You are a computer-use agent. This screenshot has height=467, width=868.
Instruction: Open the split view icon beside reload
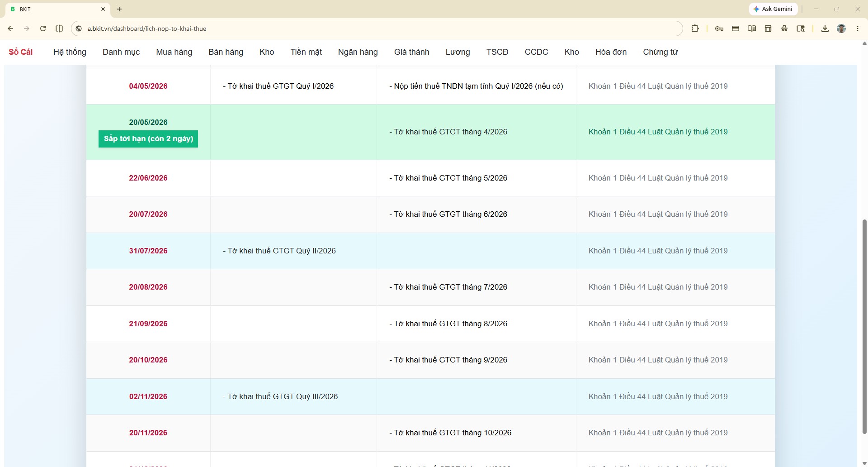pos(59,29)
